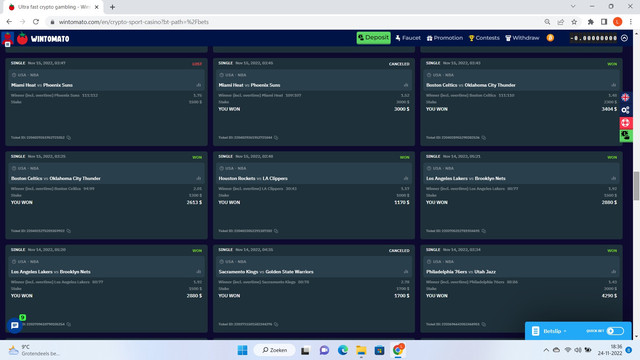Open the Promotion menu item
Viewport: 640px width, 360px height.
[444, 38]
